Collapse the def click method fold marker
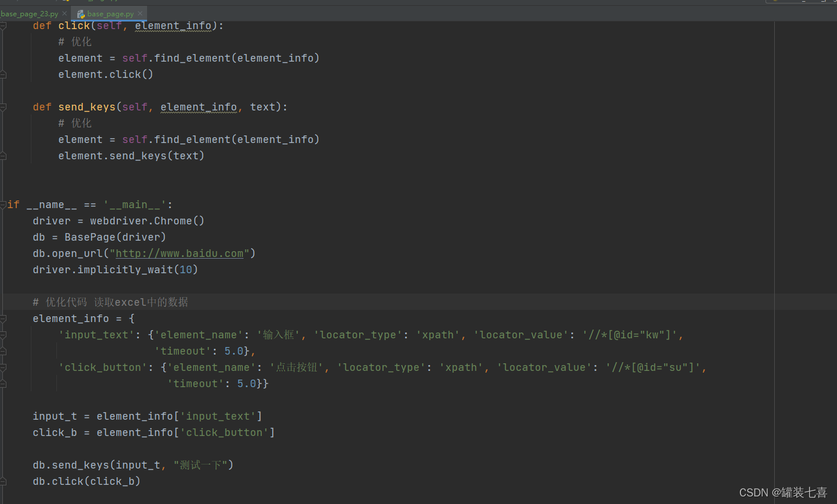Screen dimensions: 837x504 click(x=3, y=26)
